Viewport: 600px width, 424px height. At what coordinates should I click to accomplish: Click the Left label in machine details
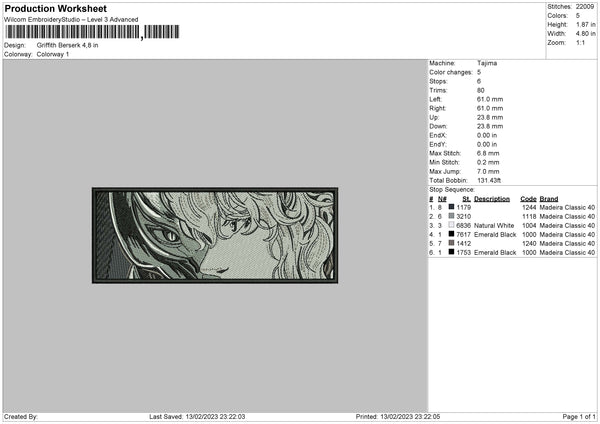(x=435, y=99)
